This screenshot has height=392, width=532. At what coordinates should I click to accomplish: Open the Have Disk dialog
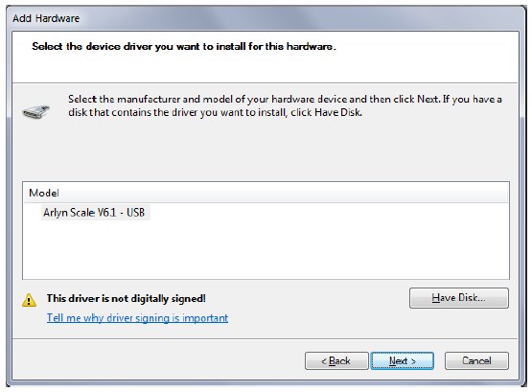click(x=459, y=298)
